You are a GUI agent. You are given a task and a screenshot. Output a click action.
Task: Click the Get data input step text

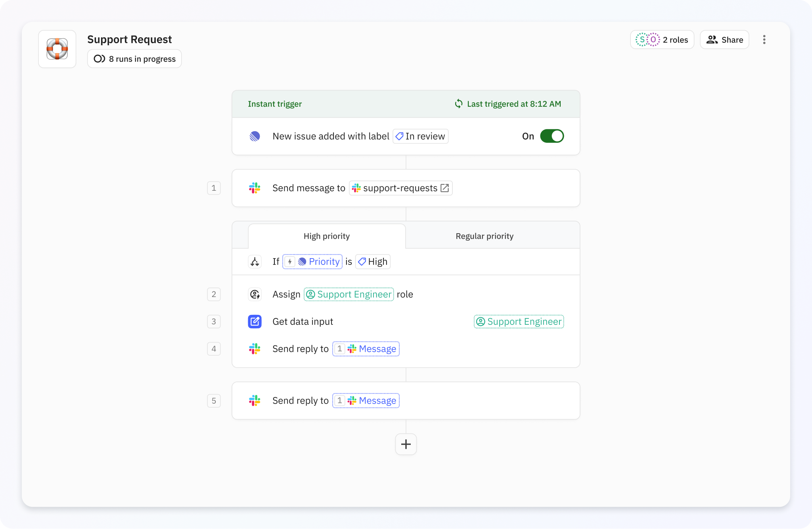pyautogui.click(x=303, y=322)
